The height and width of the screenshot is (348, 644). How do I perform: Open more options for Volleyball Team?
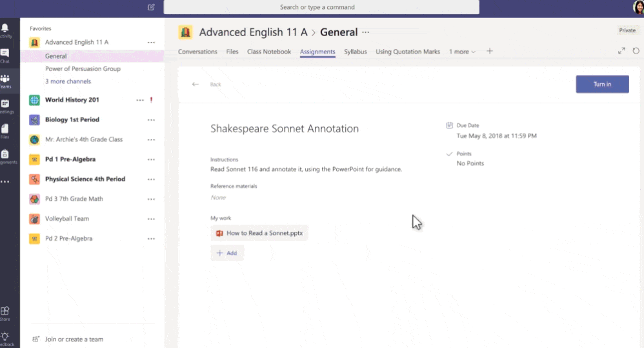[151, 219]
